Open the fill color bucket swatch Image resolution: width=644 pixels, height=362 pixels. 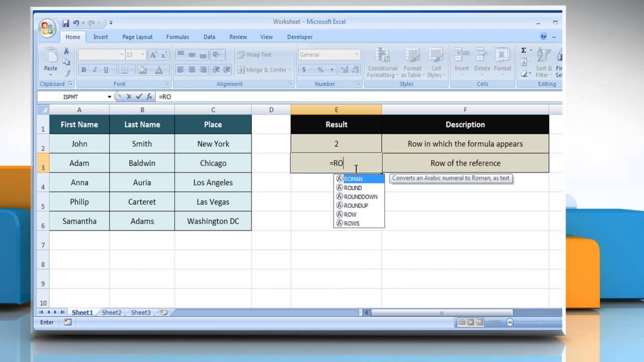pyautogui.click(x=142, y=70)
